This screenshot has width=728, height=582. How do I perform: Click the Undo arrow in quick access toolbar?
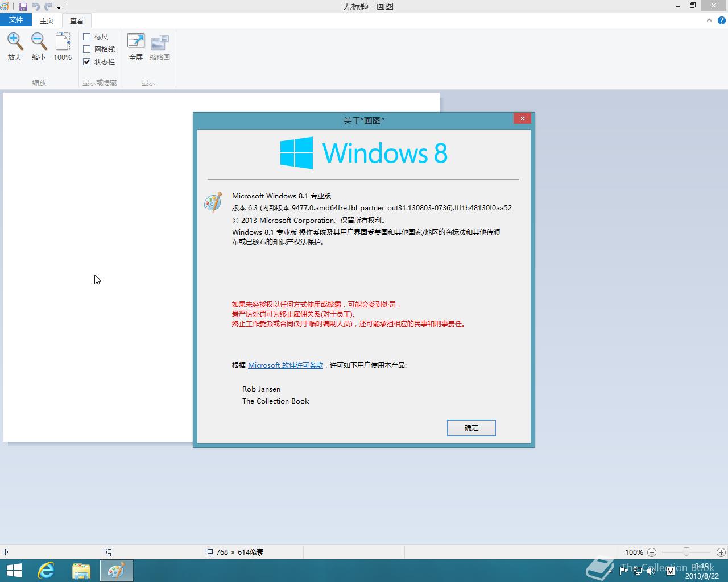click(36, 7)
